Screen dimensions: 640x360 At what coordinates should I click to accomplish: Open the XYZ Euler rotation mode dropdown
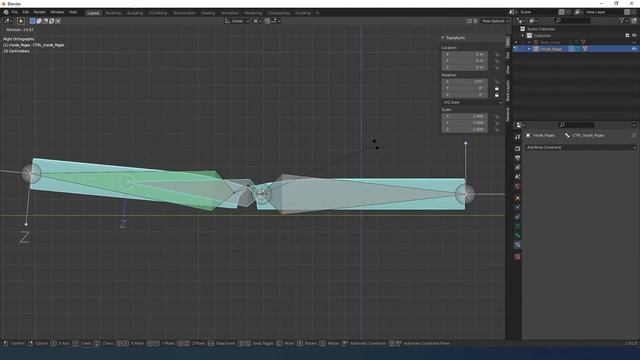472,102
